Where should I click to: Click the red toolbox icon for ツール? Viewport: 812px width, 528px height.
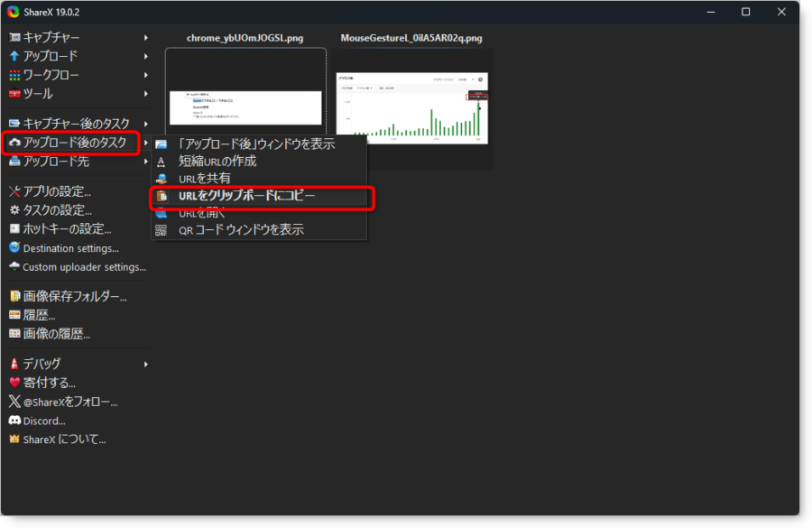(x=14, y=94)
